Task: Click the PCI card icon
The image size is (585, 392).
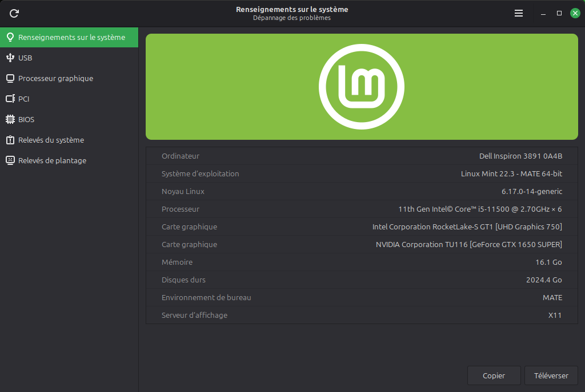Action: click(10, 99)
